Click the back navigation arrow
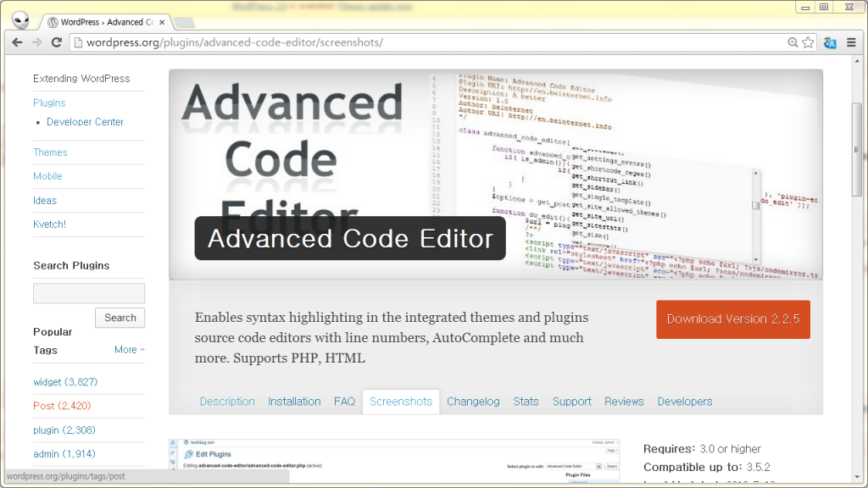Screen dimensions: 868x488 point(17,40)
